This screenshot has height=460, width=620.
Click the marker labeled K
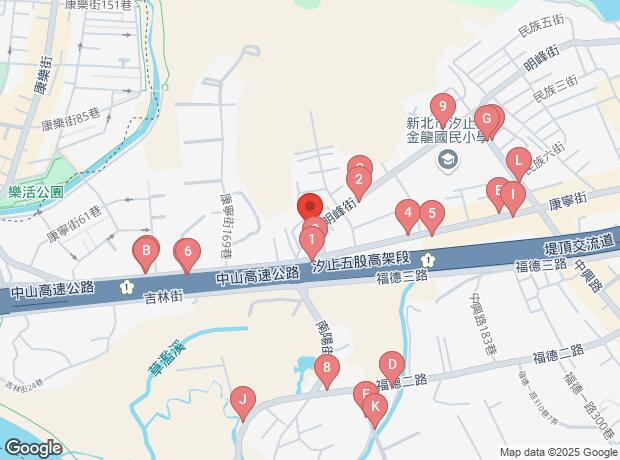pos(374,411)
